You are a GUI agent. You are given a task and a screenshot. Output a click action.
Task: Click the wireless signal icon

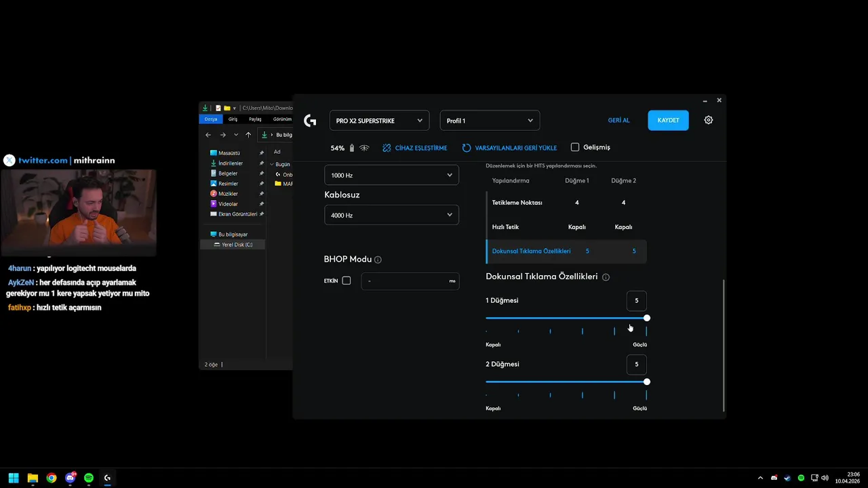[364, 148]
